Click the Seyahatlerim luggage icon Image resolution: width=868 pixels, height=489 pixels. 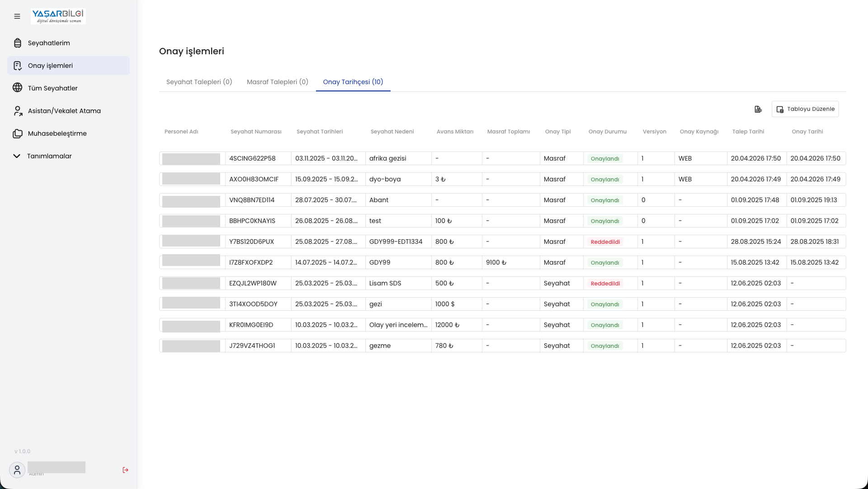coord(18,43)
